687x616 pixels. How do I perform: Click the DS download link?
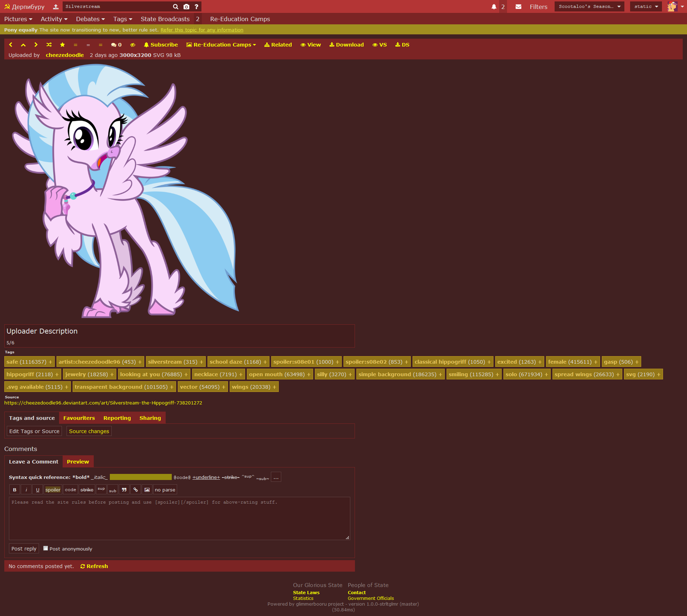point(402,45)
